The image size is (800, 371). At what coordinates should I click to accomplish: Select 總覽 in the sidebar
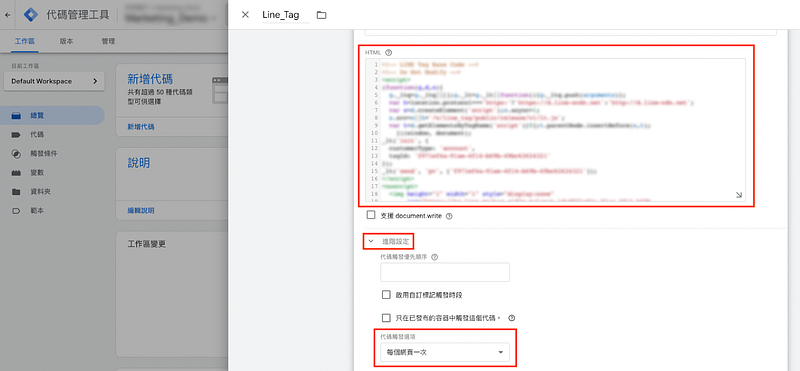point(52,116)
